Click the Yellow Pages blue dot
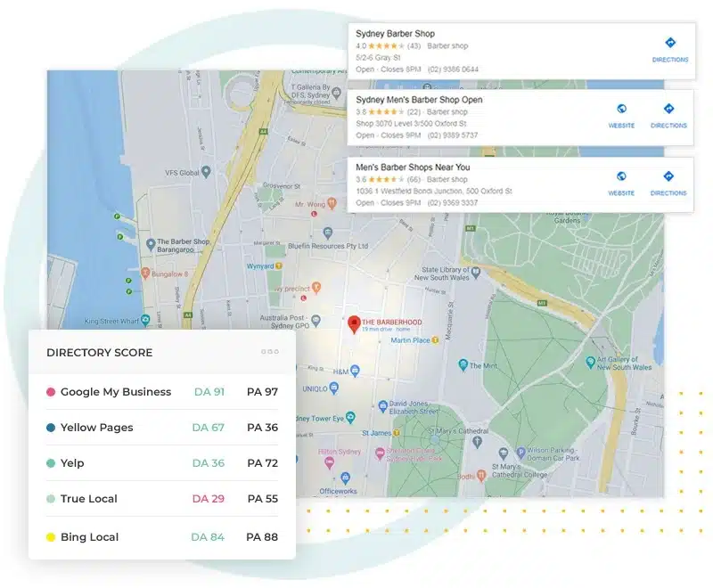The height and width of the screenshot is (588, 713). [x=51, y=428]
